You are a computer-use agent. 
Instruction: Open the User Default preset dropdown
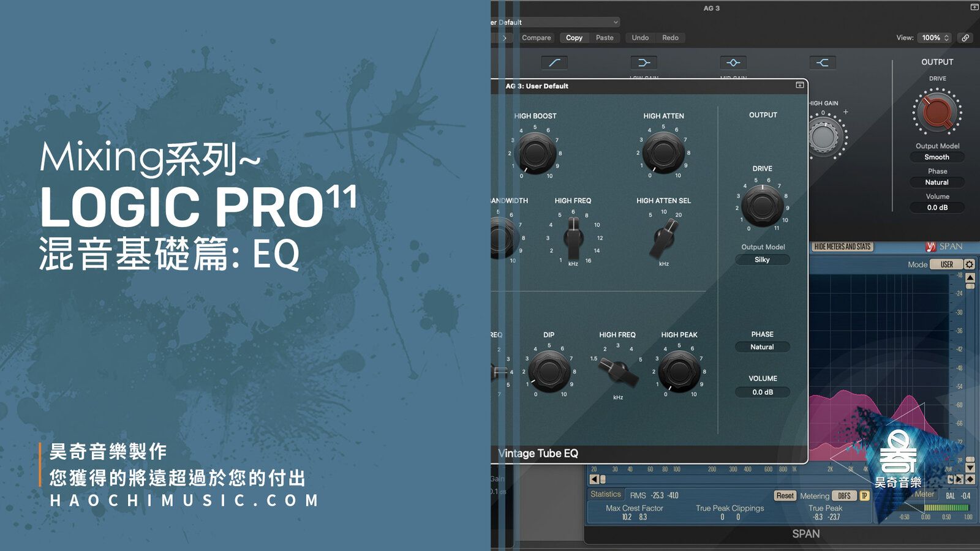tap(556, 22)
